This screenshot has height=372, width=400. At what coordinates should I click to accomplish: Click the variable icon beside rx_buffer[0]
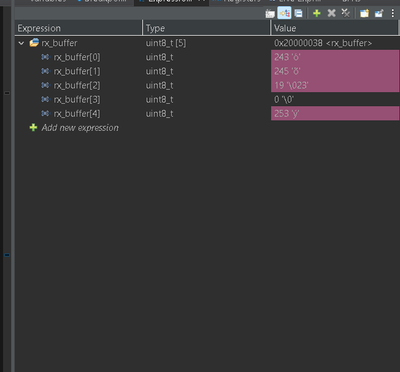coord(46,57)
